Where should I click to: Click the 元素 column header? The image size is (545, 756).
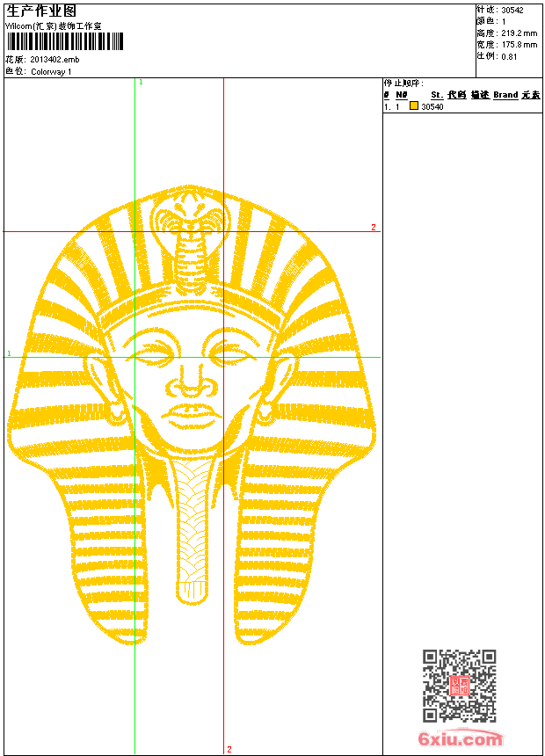tap(531, 95)
